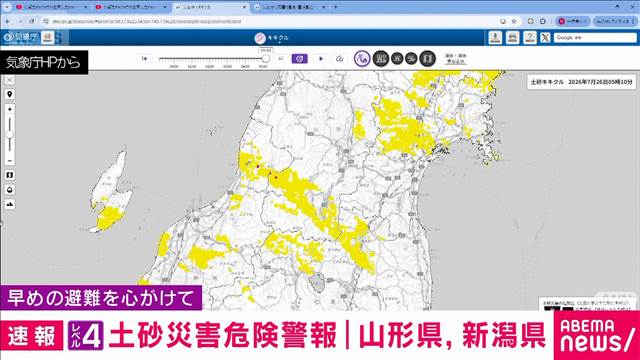The height and width of the screenshot is (360, 640).
Task: Select the dark circular icon right of landslide
Action: tap(381, 59)
